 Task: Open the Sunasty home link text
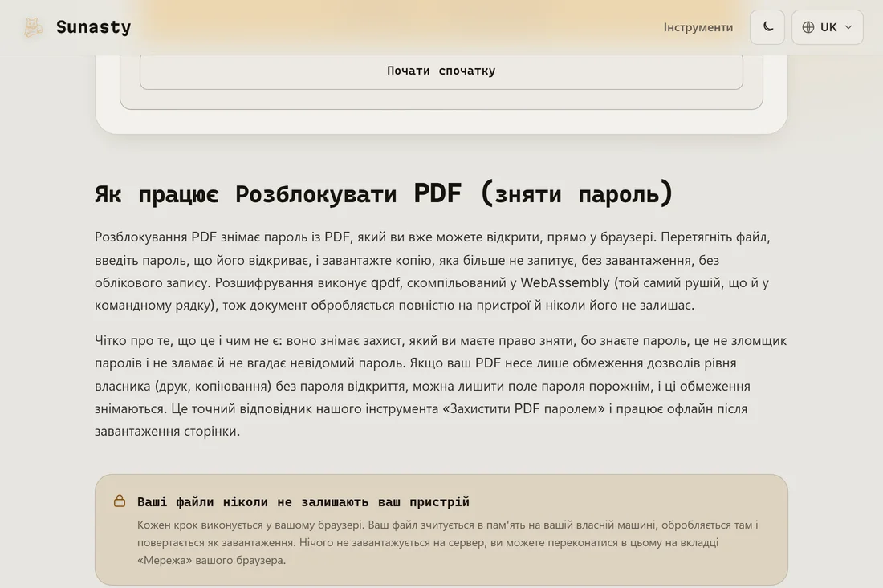coord(93,27)
